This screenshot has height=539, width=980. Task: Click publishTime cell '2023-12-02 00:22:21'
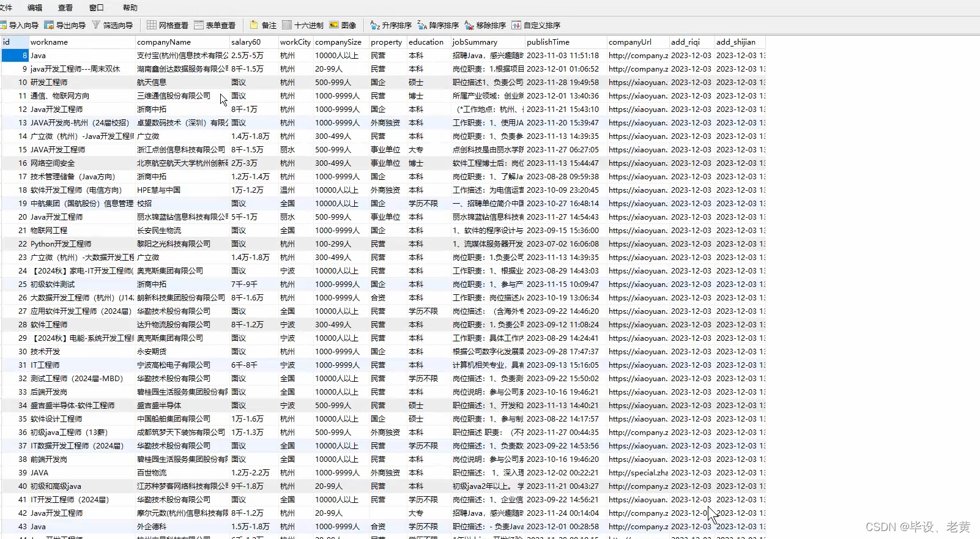point(566,473)
